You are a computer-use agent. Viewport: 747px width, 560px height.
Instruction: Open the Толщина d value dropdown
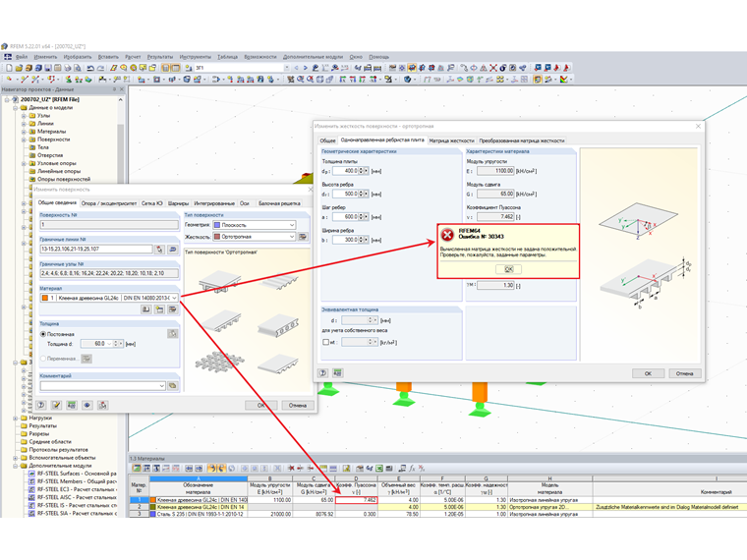click(x=109, y=343)
